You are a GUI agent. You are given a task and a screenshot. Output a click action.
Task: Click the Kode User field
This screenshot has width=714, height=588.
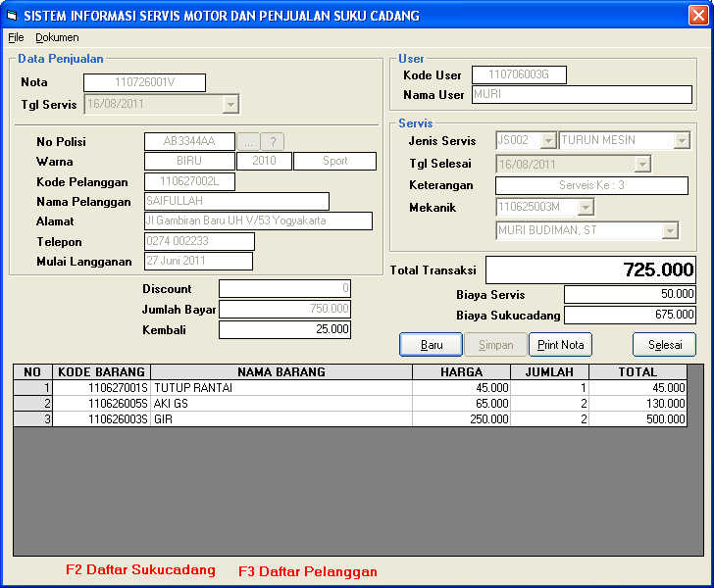[519, 74]
